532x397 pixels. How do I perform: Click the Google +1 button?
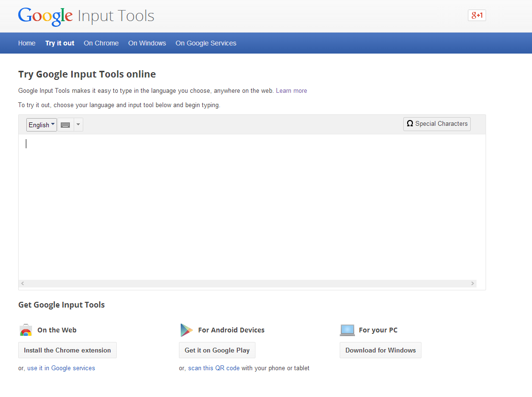pyautogui.click(x=477, y=15)
